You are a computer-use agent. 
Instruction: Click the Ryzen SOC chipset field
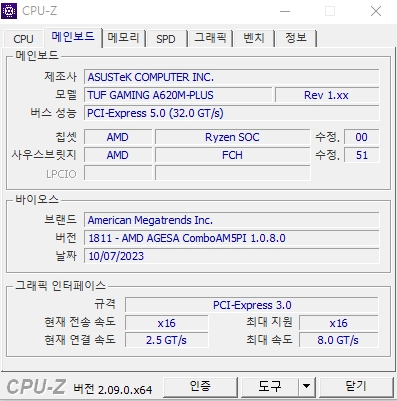click(232, 137)
